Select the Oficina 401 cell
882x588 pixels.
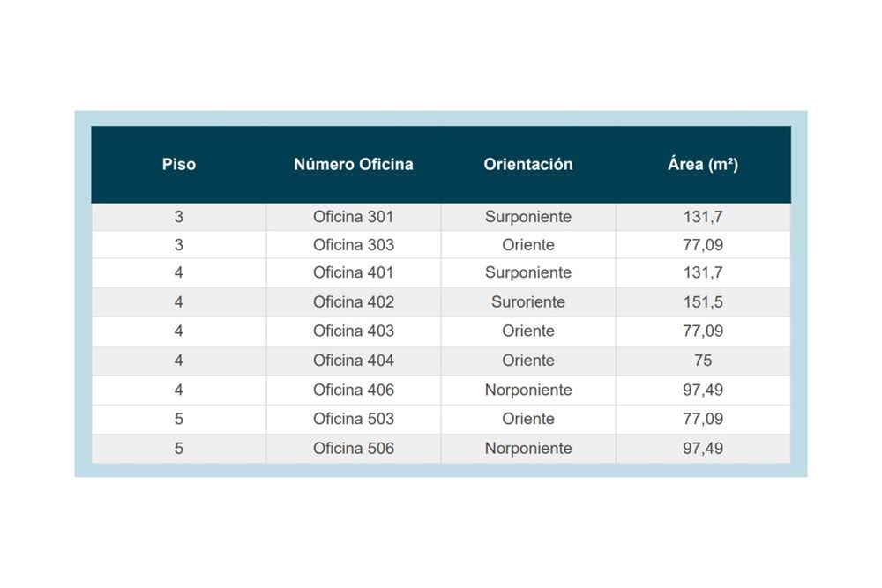click(x=354, y=272)
